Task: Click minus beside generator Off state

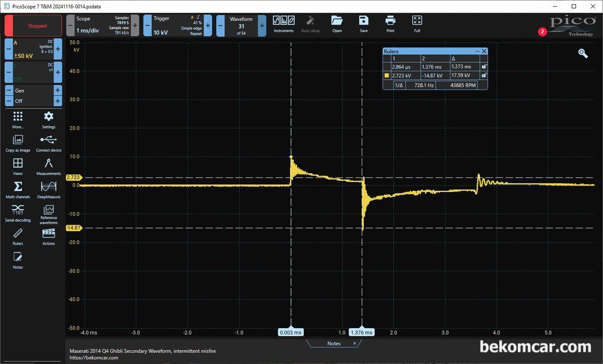Action: point(8,101)
